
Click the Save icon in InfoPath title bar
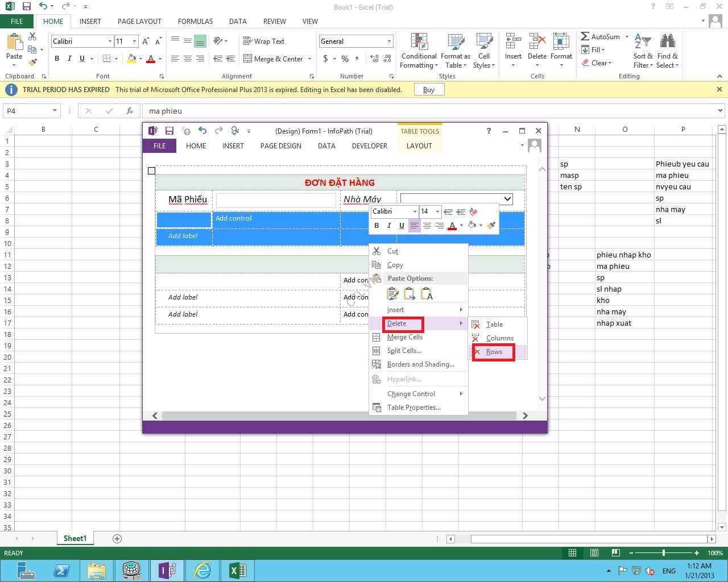coord(169,131)
